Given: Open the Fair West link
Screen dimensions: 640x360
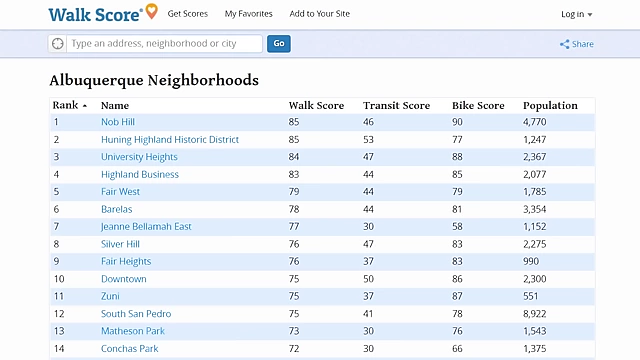Looking at the screenshot, I should click(x=120, y=192).
